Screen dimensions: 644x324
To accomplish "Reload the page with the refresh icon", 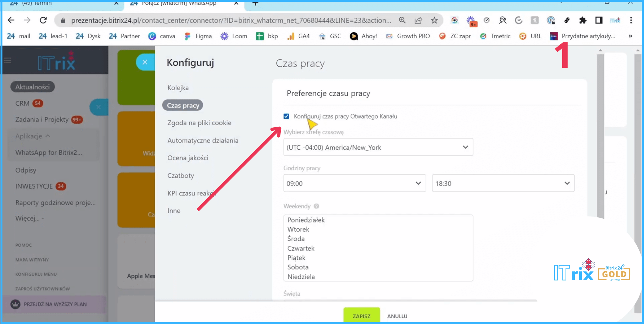I will [43, 20].
